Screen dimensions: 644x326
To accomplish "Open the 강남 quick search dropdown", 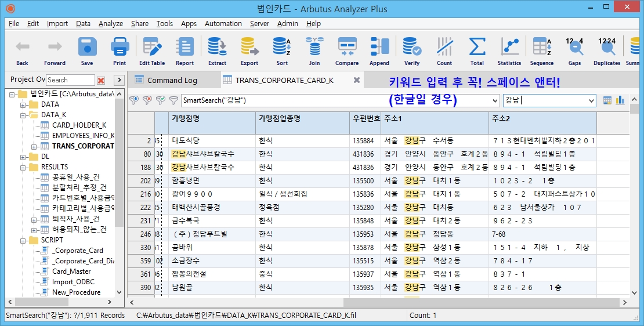I will pyautogui.click(x=591, y=100).
